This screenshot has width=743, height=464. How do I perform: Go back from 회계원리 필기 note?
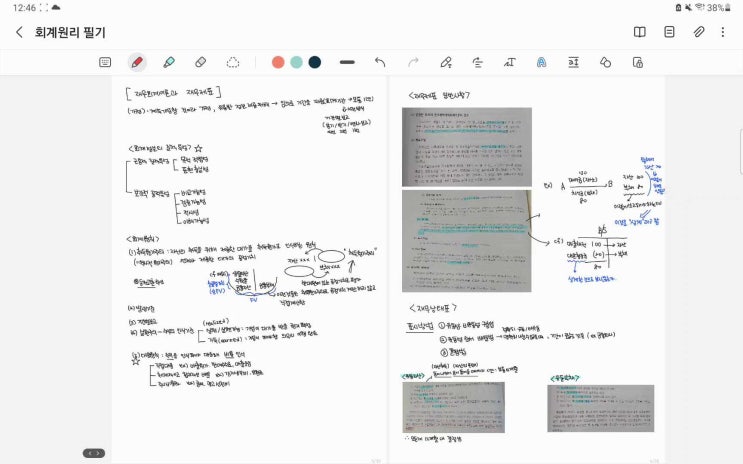click(x=19, y=32)
